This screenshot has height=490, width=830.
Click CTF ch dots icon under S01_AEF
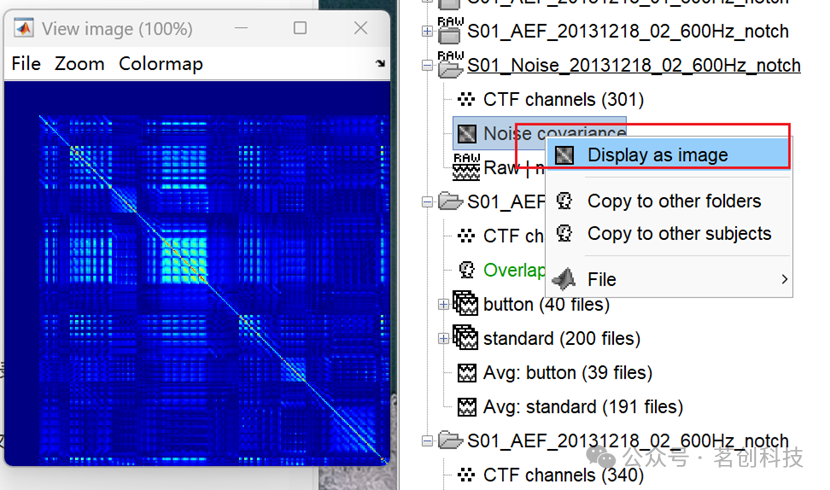(x=466, y=235)
